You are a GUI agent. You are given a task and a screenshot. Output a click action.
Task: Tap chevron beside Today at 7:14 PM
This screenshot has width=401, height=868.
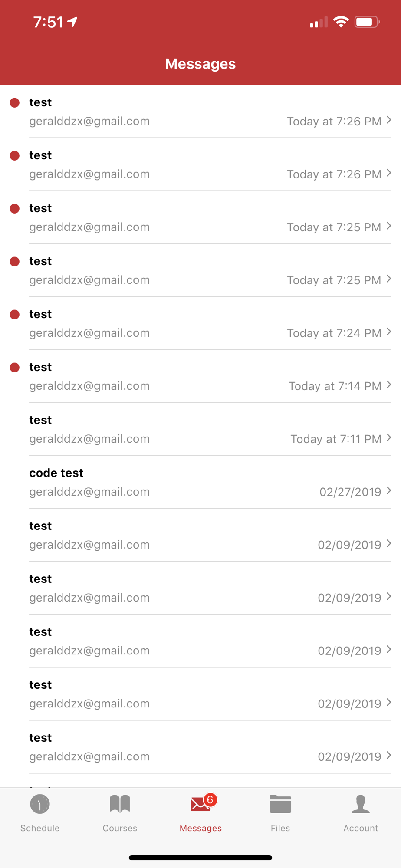point(389,385)
